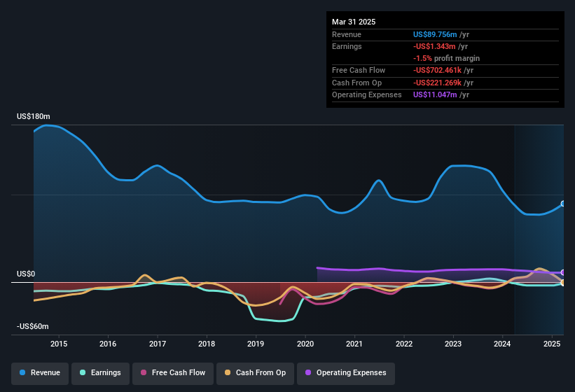Select the 2025 x-axis label
Viewport: 575px width, 392px height.
click(x=552, y=344)
